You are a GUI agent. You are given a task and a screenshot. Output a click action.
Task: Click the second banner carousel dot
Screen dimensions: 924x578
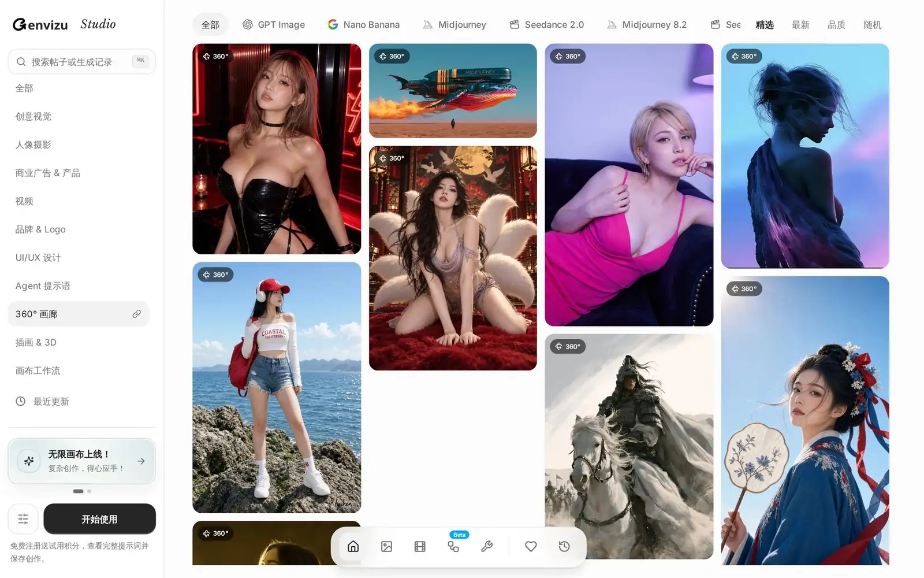pyautogui.click(x=89, y=491)
